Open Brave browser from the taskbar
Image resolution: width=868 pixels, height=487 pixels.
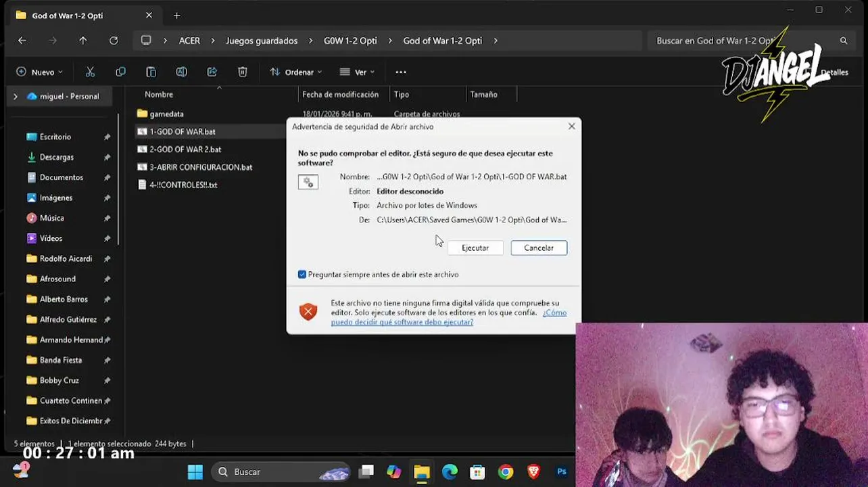pos(533,472)
